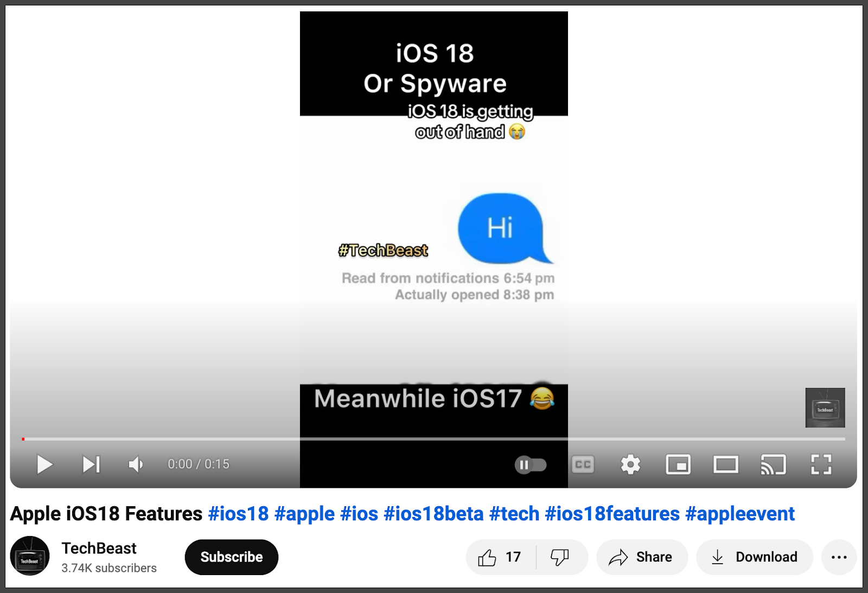Turn on closed captions
The height and width of the screenshot is (593, 868).
pyautogui.click(x=583, y=464)
